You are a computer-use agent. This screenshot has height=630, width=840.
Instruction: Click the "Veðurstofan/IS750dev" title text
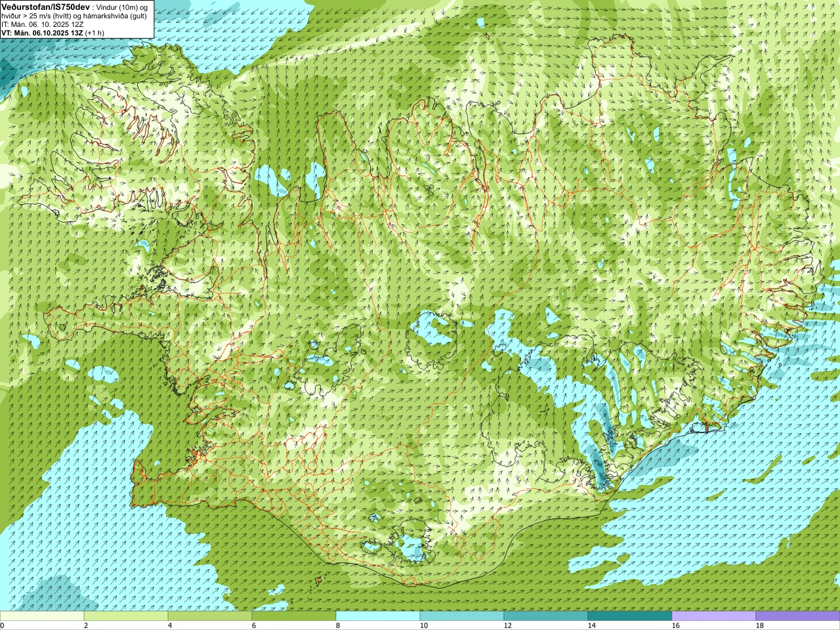(x=45, y=6)
